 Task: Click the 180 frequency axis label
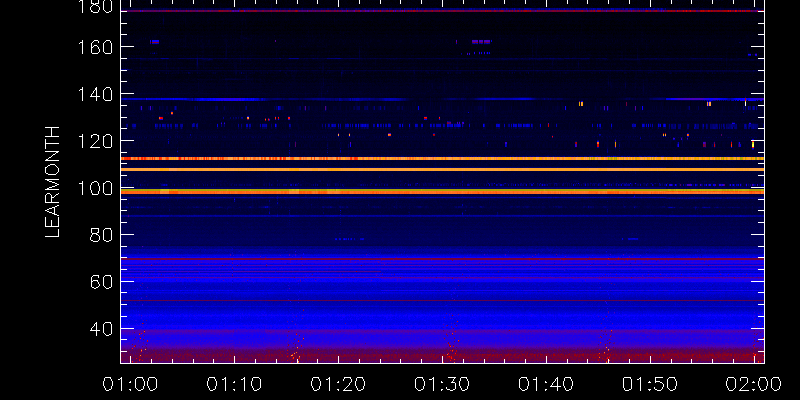tap(94, 7)
